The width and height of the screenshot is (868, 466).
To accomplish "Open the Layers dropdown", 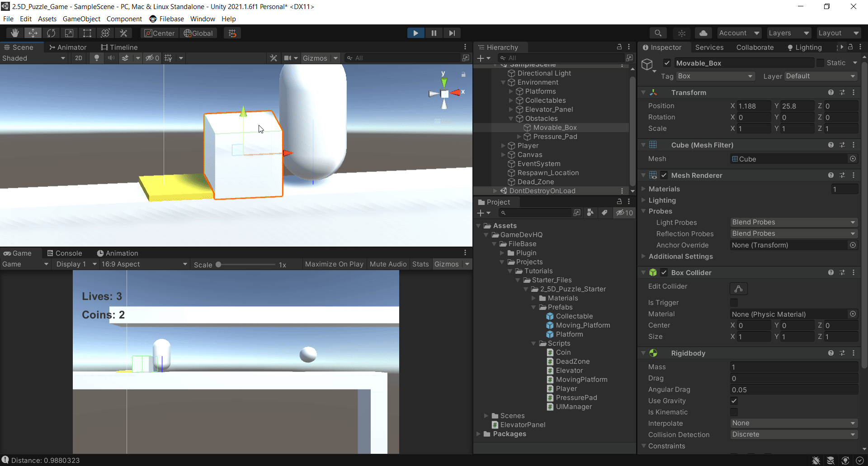I will click(x=788, y=33).
